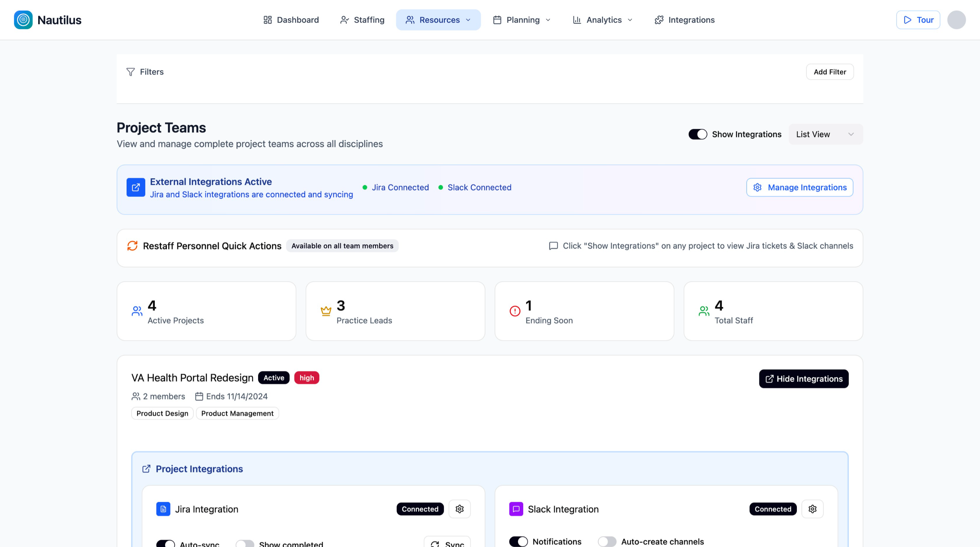Click the Restaff Personnel refresh icon
This screenshot has width=980, height=547.
point(132,246)
